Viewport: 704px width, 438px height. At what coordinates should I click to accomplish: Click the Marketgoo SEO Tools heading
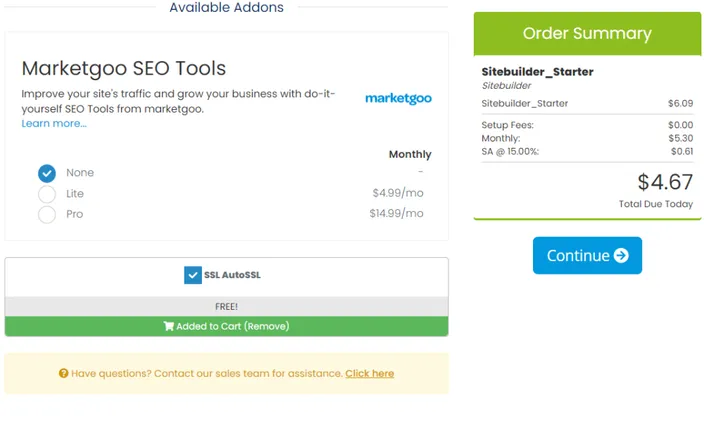click(x=123, y=68)
